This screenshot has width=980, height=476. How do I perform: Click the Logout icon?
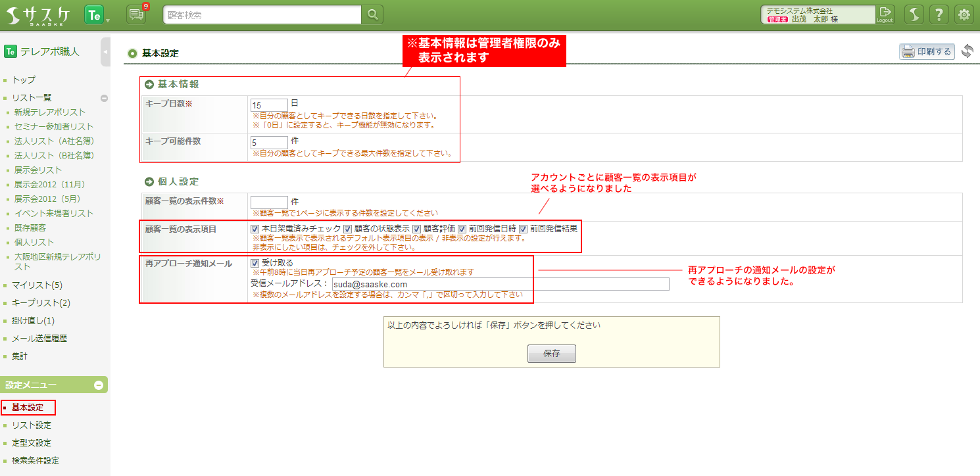pos(885,14)
